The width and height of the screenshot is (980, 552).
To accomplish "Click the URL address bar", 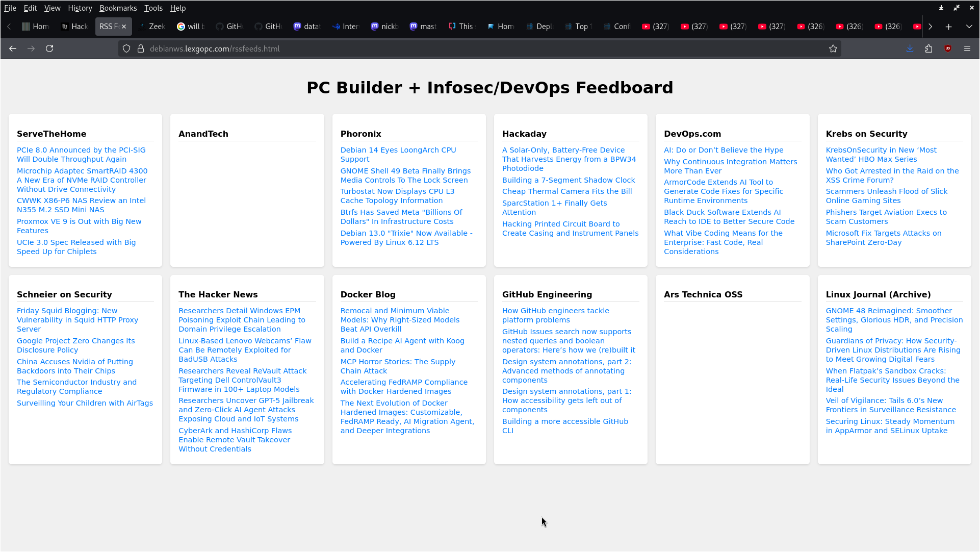I will [459, 48].
